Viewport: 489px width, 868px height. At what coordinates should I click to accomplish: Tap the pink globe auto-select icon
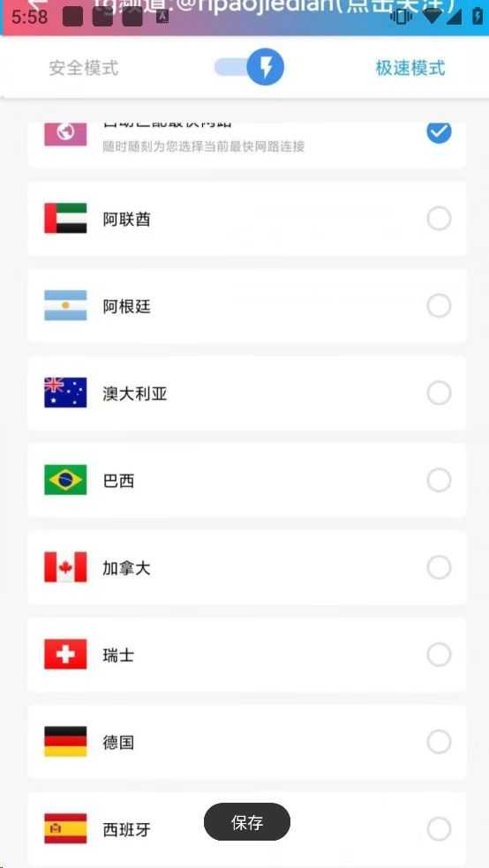tap(65, 133)
